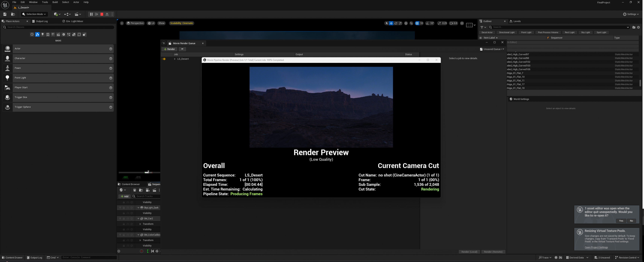Switch to the Env. Light Mixer tab
The image size is (644, 262).
[73, 21]
